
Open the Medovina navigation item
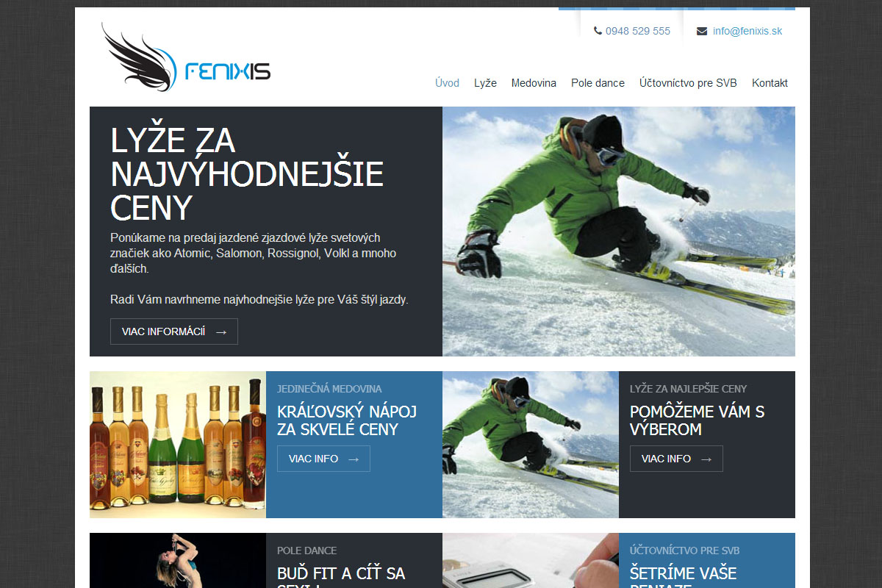point(534,83)
